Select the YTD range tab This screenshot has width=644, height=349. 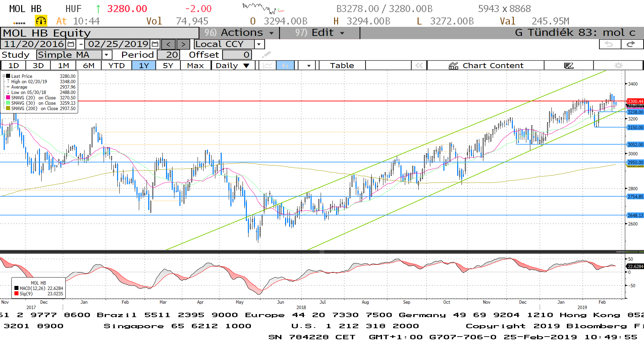(116, 65)
